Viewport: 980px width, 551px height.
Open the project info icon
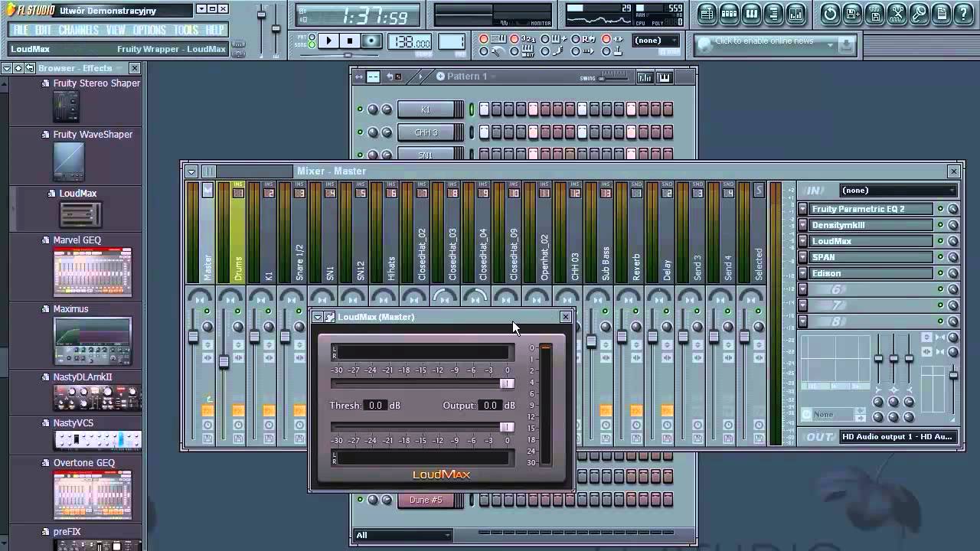point(941,13)
